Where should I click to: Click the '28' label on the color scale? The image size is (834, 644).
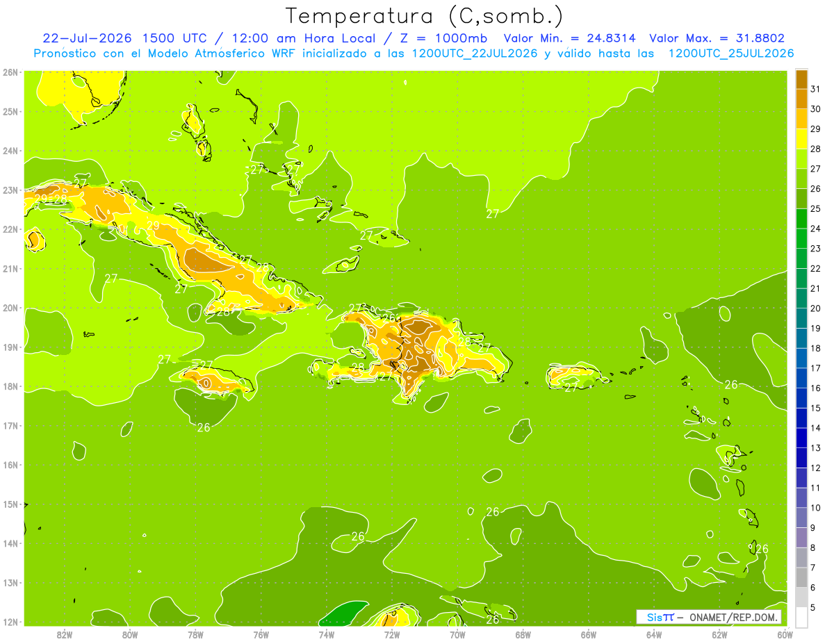pos(815,149)
